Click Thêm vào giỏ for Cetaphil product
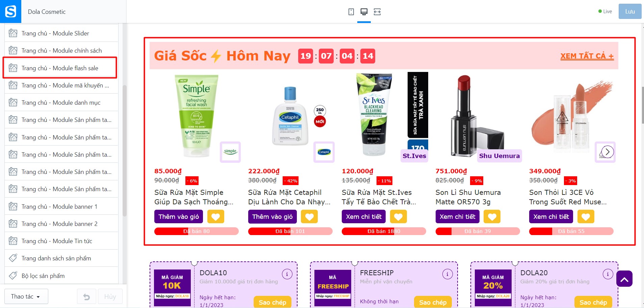Screen dimensions: 644x308 click(272, 216)
